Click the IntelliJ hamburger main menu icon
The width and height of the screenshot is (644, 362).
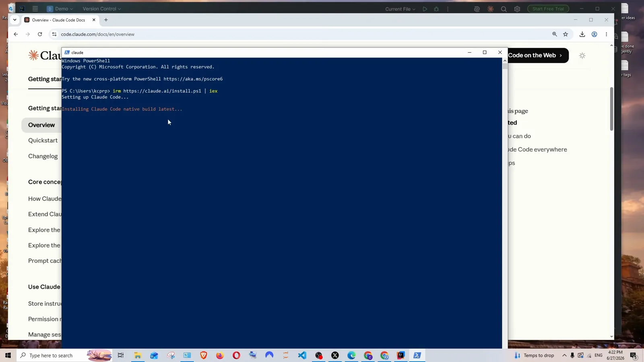coord(35,8)
